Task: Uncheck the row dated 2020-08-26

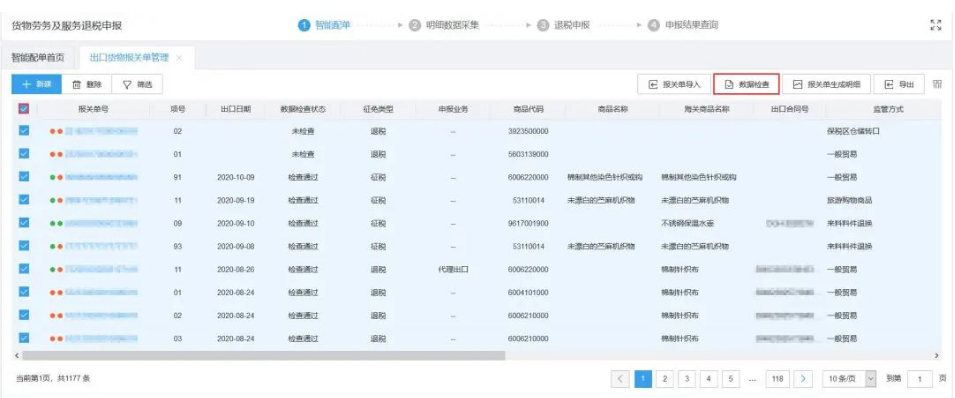Action: point(24,268)
